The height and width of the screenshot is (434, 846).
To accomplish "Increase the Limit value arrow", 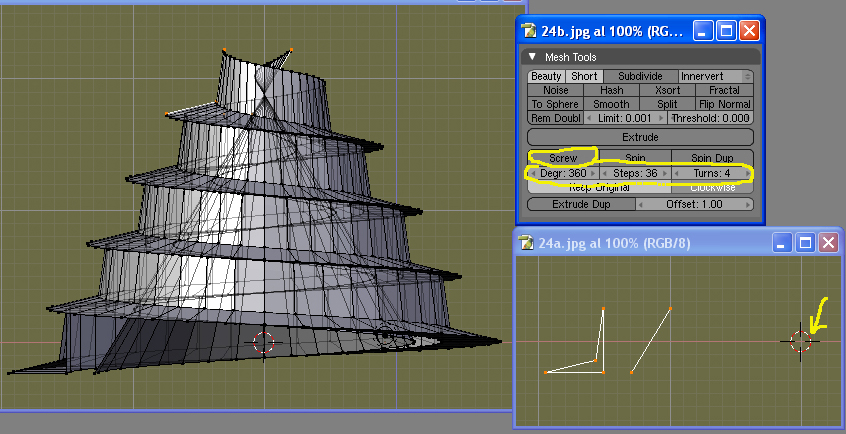I will click(x=661, y=118).
